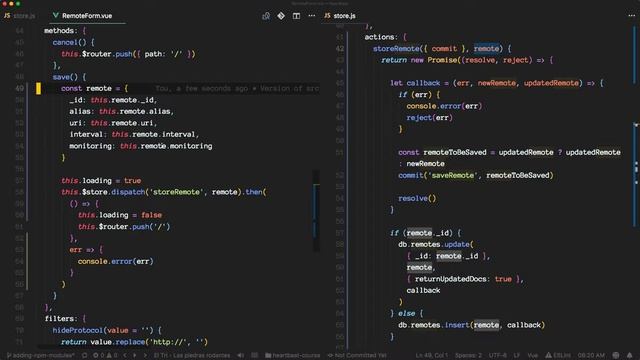Click the 'saveRemote' string in commit call
The height and width of the screenshot is (360, 640).
(x=453, y=175)
